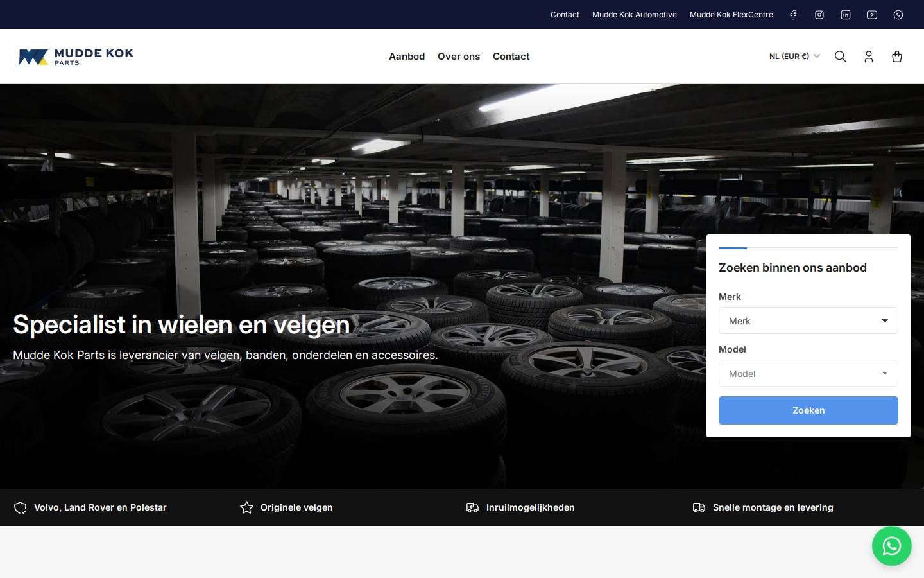Follow the Mudde Kok Automotive link
Screen dimensions: 924x578
point(635,15)
